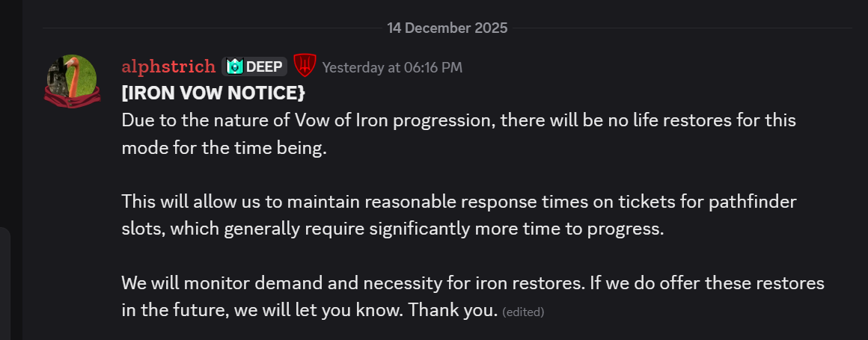Screen dimensions: 868x340
Task: Click the line starting "Due to the nature"
Action: 458,120
